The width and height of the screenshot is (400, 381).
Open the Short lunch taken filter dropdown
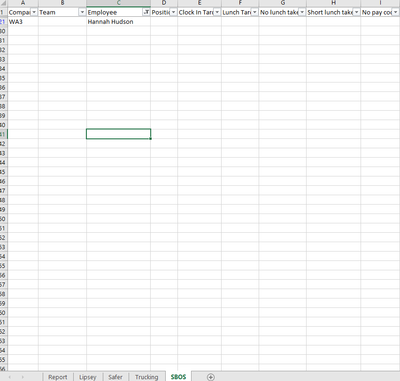point(356,12)
